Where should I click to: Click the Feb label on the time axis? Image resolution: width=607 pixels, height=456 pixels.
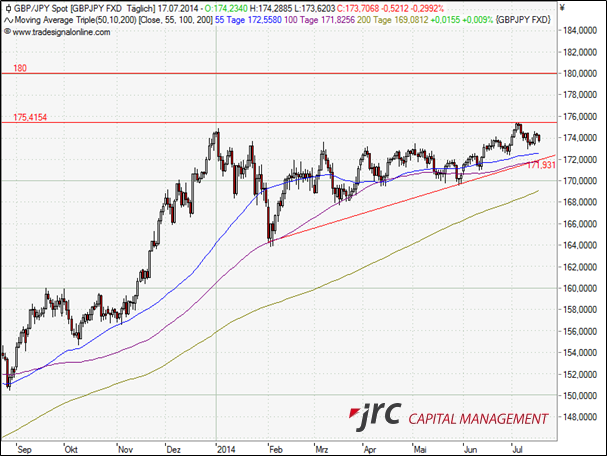(276, 448)
